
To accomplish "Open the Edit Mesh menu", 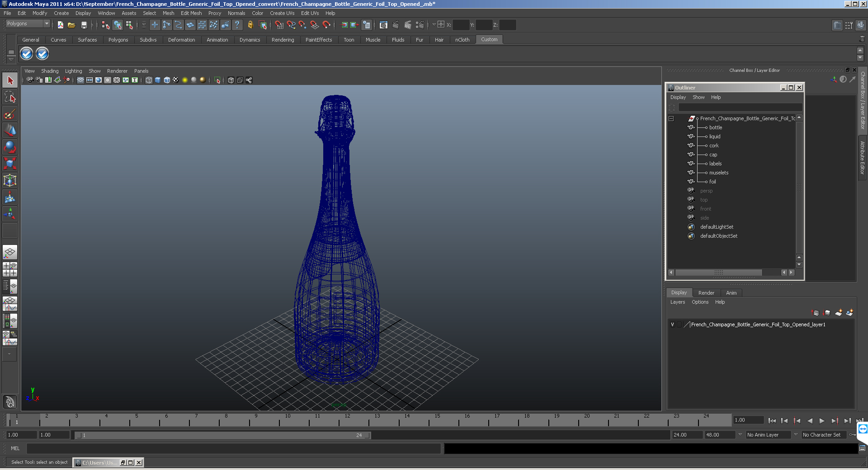I will 191,13.
